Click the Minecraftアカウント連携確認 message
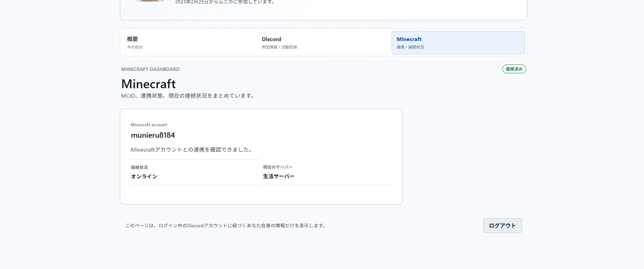The width and height of the screenshot is (644, 269). 192,150
